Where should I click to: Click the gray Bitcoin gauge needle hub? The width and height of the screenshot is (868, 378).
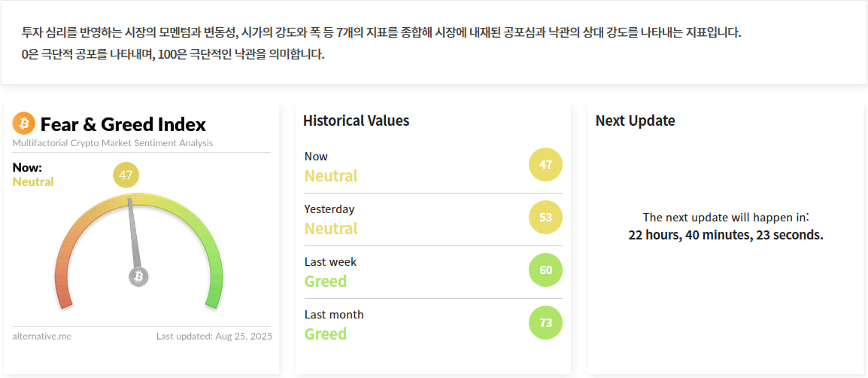139,276
